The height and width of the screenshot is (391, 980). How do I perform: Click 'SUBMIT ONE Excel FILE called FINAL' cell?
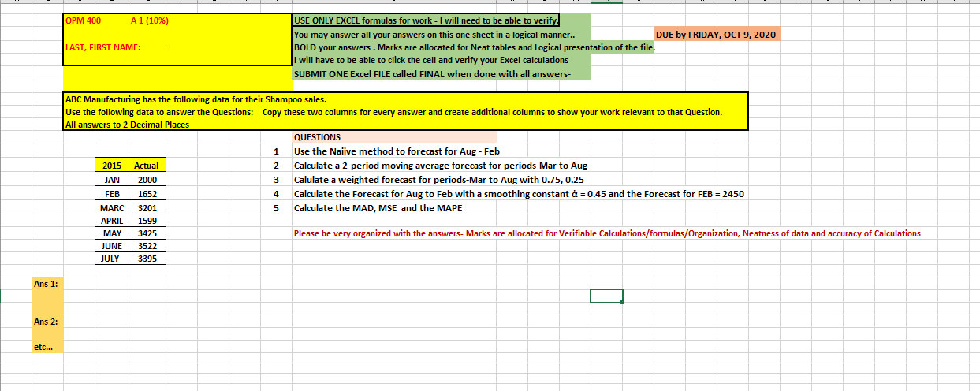[x=431, y=73]
